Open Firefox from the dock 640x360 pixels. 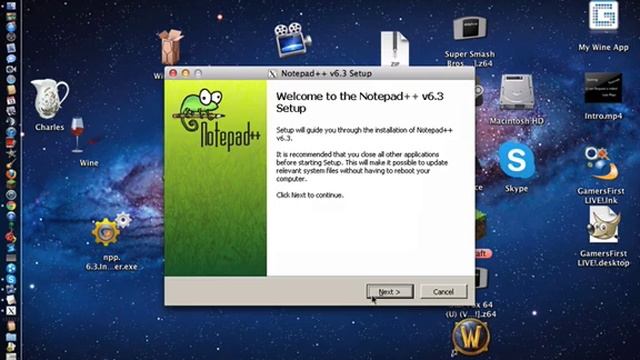(x=11, y=174)
